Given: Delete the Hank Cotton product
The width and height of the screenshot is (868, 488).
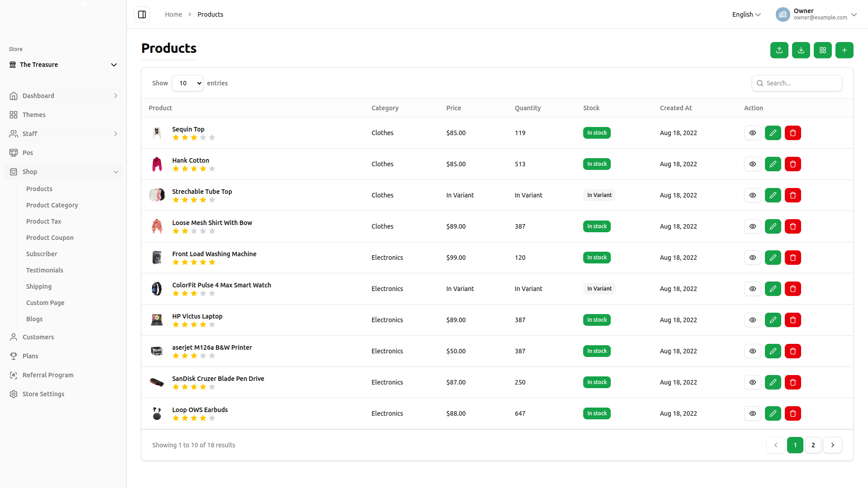Looking at the screenshot, I should (x=793, y=164).
